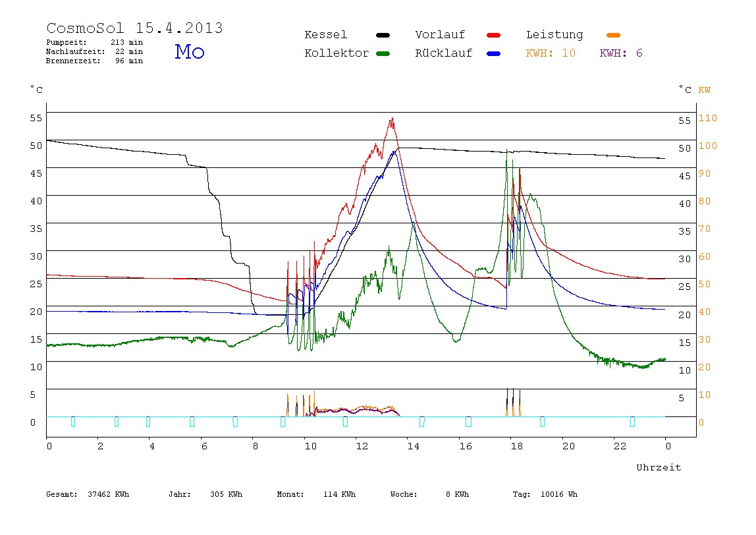Click the hour '16' time-axis tick
756x535 pixels.
coord(466,446)
